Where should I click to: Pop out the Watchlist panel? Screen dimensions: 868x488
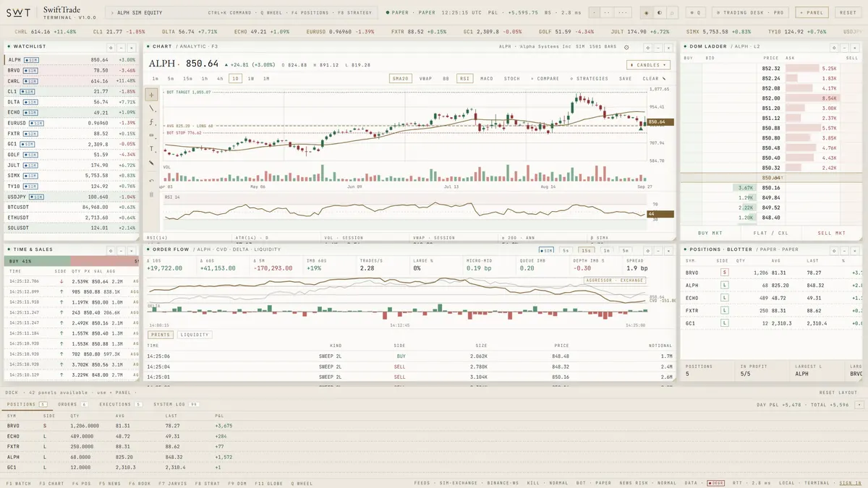tap(112, 46)
